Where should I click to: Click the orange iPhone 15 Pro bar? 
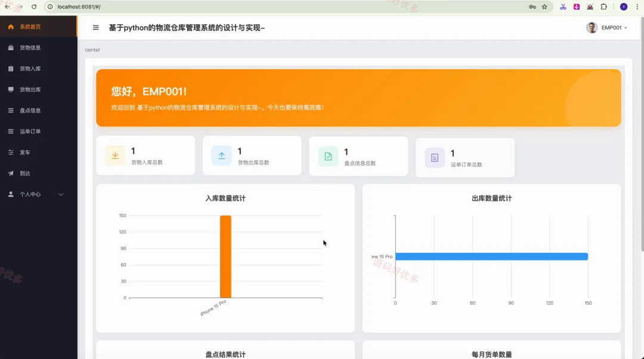[225, 256]
